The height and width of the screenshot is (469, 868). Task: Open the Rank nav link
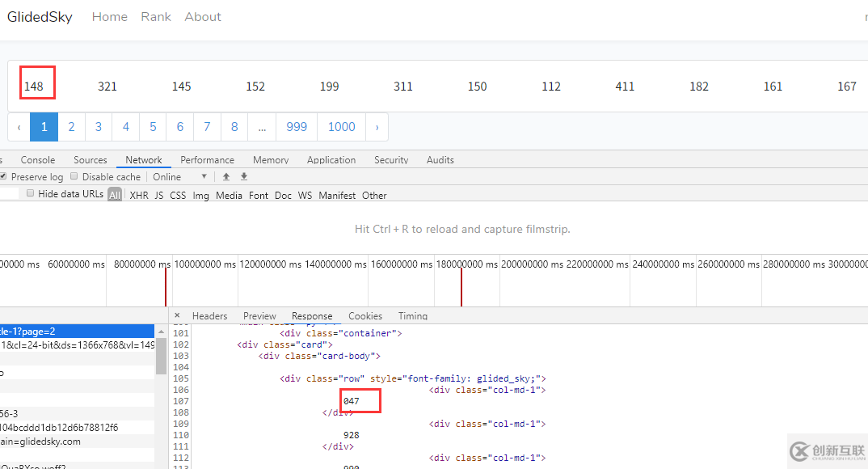coord(156,17)
